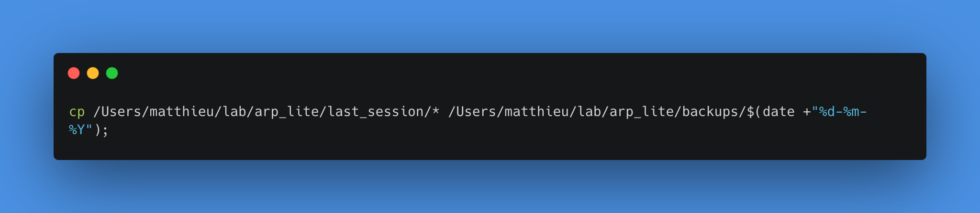Click 'matthieu' in the destination path

pos(537,112)
